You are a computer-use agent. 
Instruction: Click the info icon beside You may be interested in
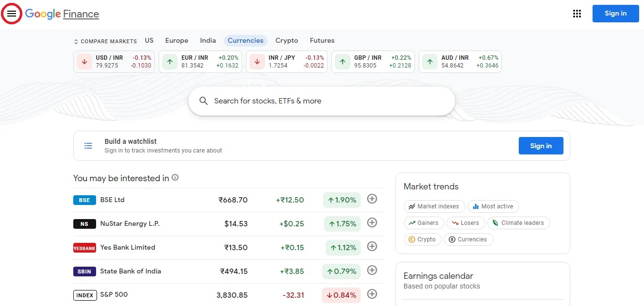175,178
